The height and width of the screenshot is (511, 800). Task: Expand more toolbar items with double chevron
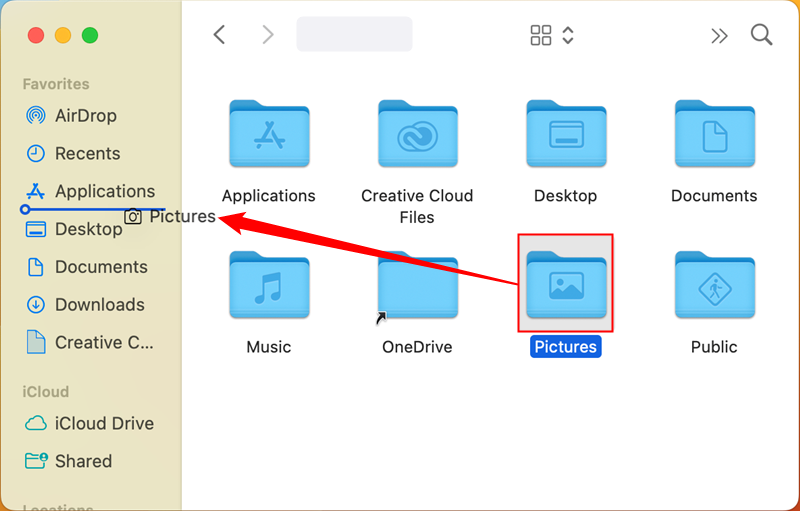point(719,36)
